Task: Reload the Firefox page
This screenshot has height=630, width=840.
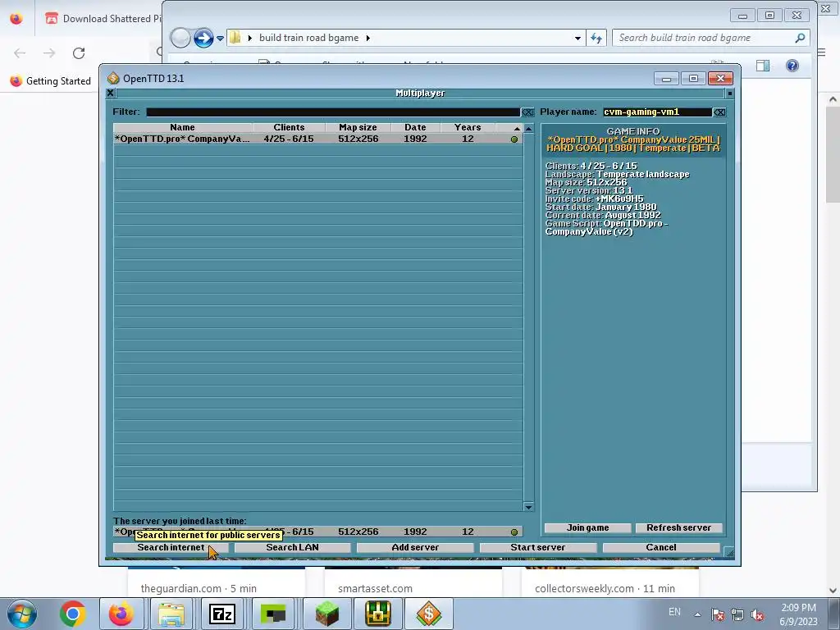Action: (x=79, y=53)
